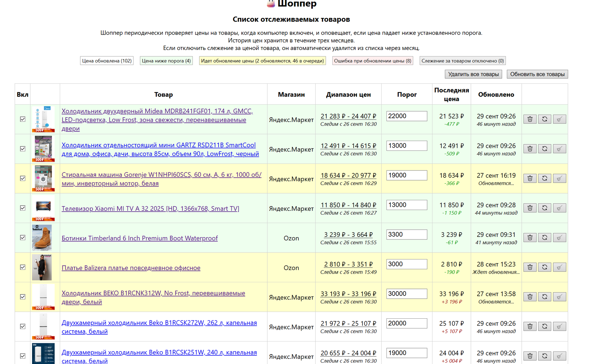Refresh price for GARTZ RSD211B mini fridge
This screenshot has width=592, height=364.
(x=544, y=149)
